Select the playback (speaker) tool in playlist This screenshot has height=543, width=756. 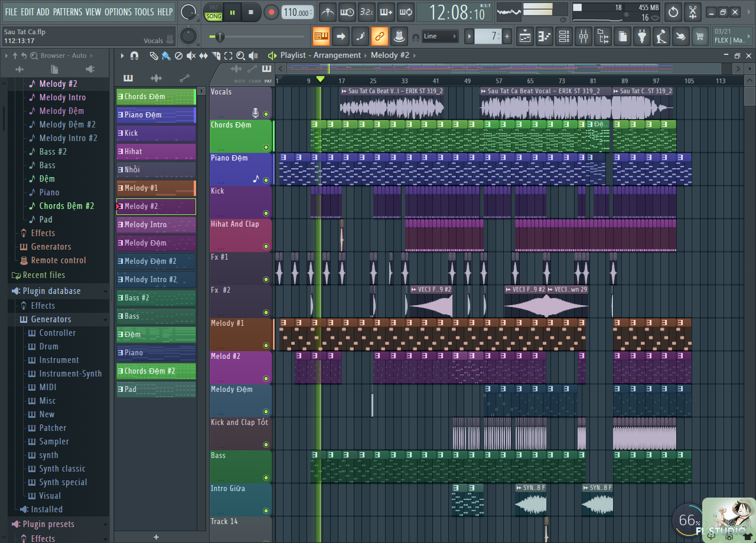(x=253, y=55)
